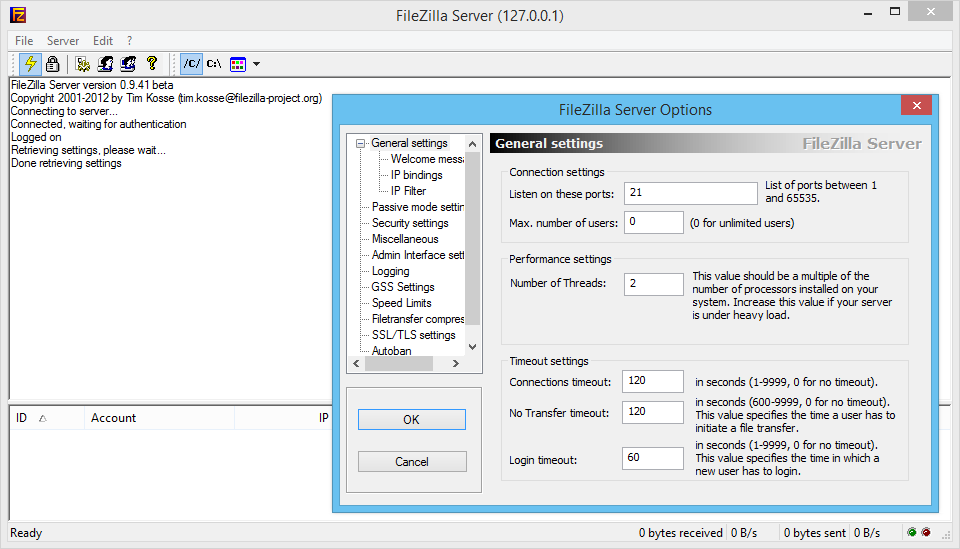Open Speed Limits settings page
The height and width of the screenshot is (549, 960).
(401, 302)
